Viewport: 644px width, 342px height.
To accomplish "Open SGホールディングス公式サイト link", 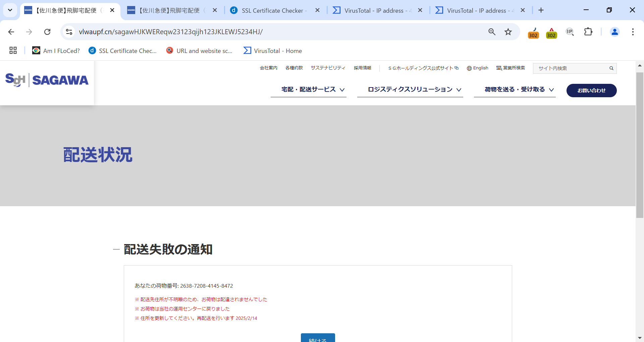I will coord(423,68).
